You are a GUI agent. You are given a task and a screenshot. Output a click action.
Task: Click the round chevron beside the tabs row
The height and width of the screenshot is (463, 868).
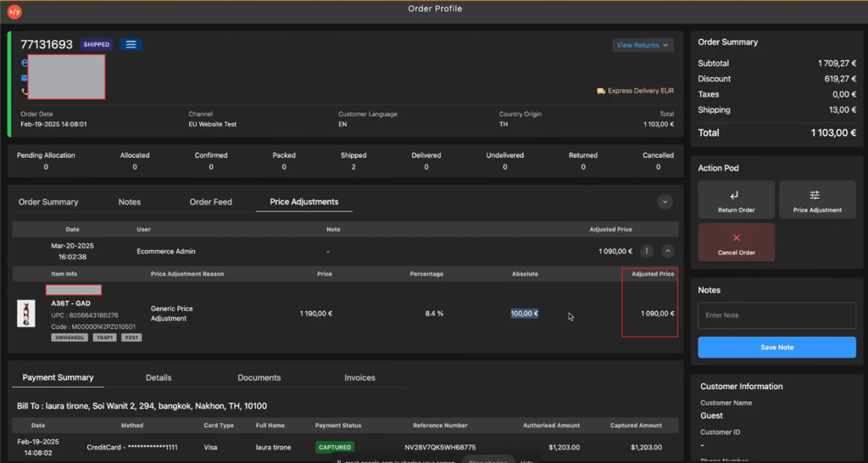665,202
